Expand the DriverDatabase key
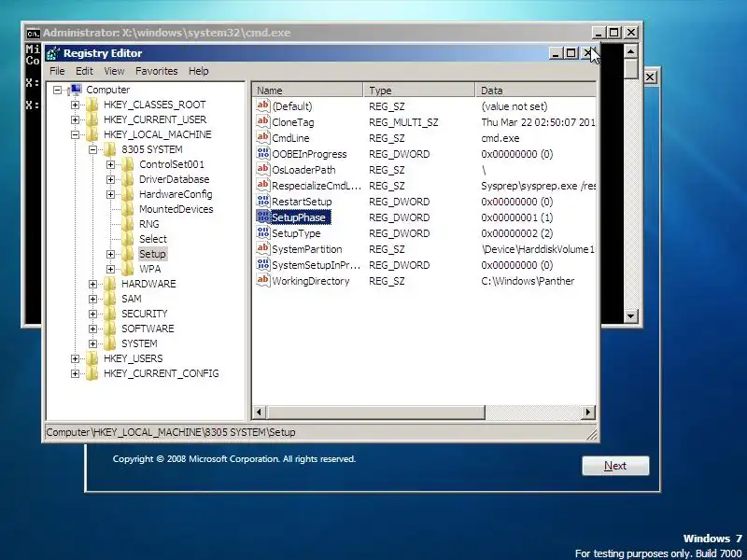This screenshot has width=747, height=560. pyautogui.click(x=110, y=179)
